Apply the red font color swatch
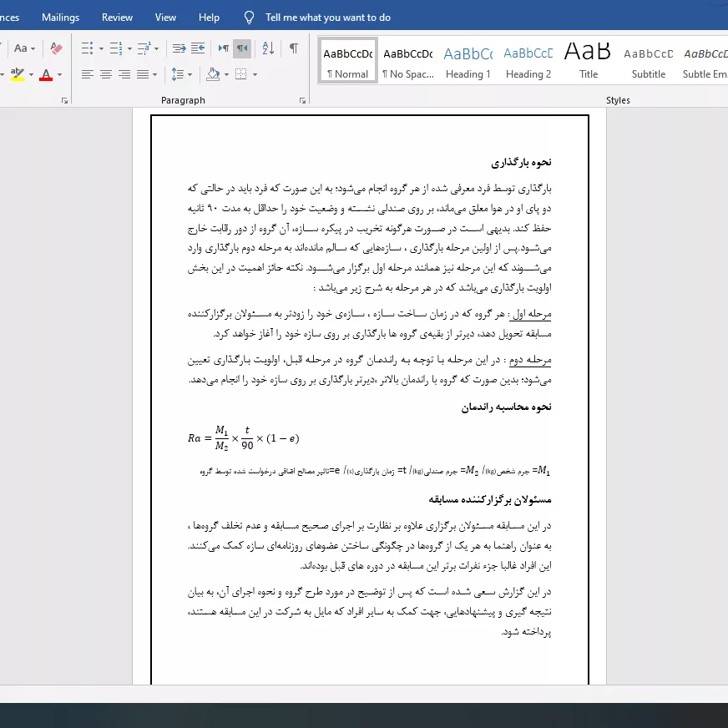This screenshot has height=728, width=728. point(46,74)
